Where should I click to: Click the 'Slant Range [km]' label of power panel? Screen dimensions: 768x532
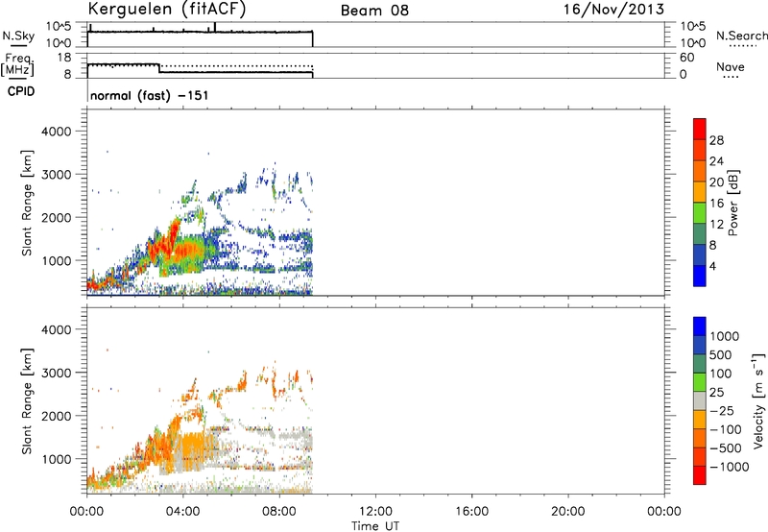pos(27,203)
